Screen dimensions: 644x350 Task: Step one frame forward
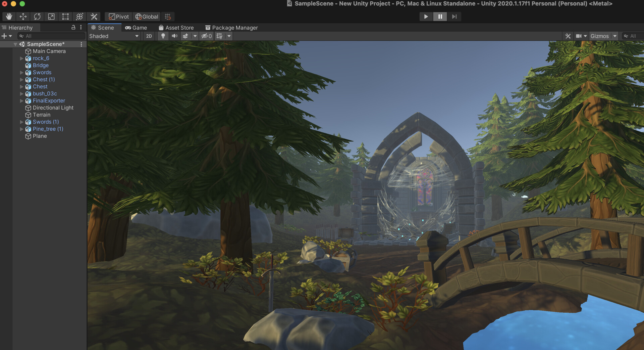coord(454,16)
